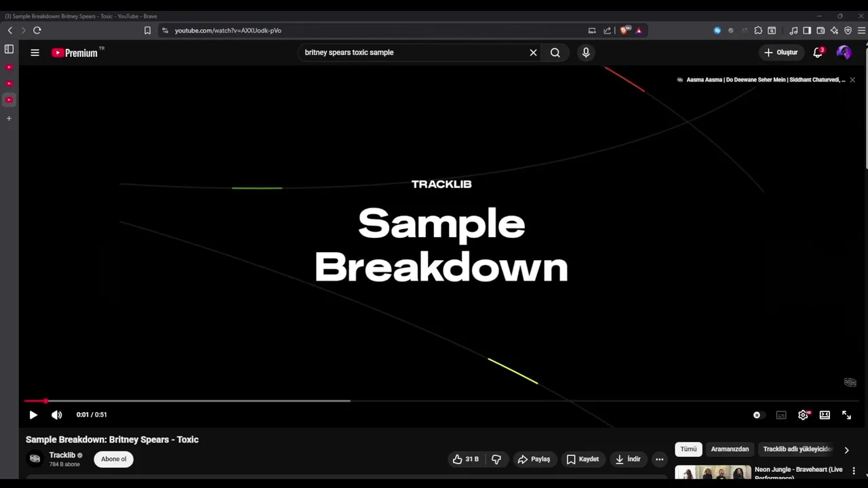
Task: Open the Neon Jungle - Braveheart thumbnail
Action: click(713, 472)
